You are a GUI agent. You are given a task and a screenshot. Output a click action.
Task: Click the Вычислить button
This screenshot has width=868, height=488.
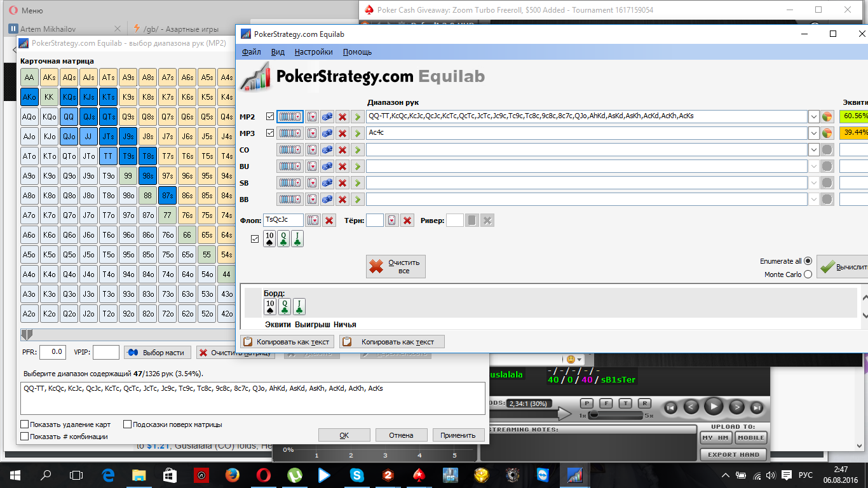(842, 268)
